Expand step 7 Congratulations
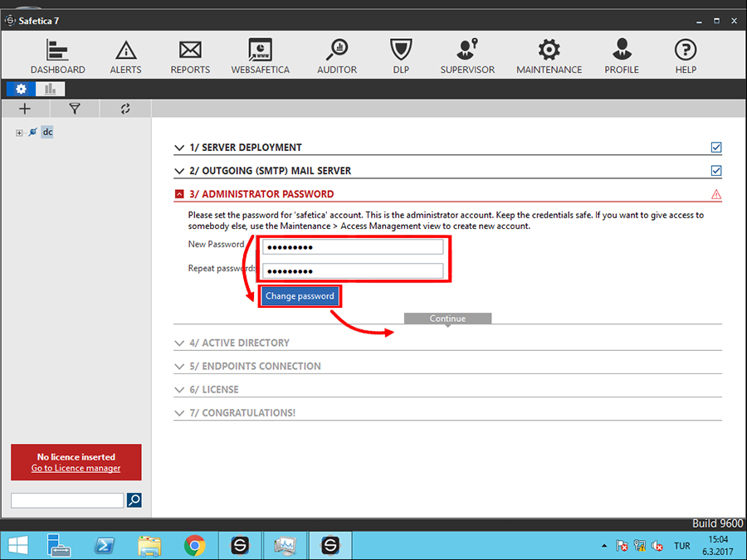747x560 pixels. (179, 413)
